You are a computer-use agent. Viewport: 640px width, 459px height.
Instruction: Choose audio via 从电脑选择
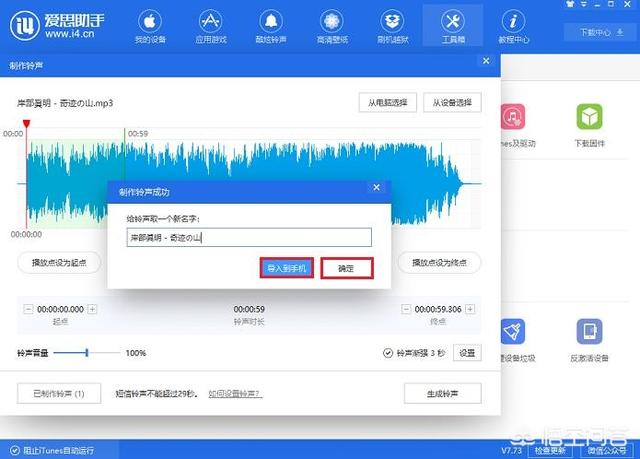[x=388, y=102]
